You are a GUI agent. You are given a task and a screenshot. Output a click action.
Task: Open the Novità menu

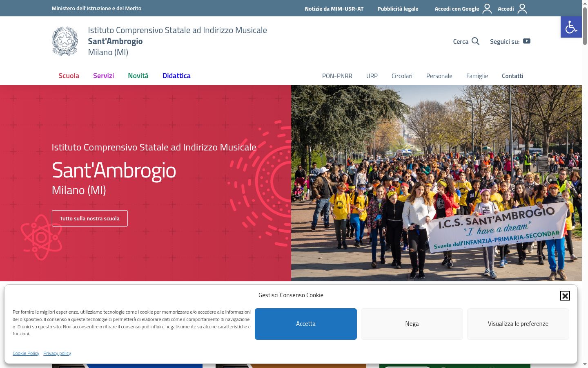pos(138,76)
